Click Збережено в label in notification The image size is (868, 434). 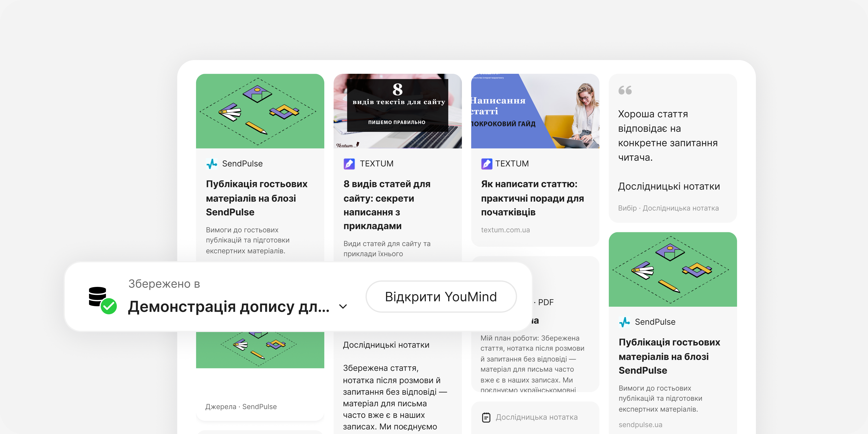pyautogui.click(x=164, y=284)
